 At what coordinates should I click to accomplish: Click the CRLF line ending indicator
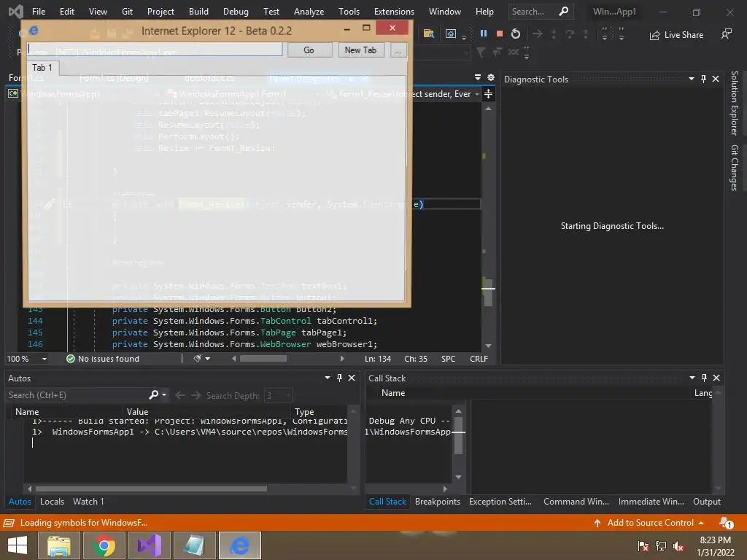coord(479,359)
